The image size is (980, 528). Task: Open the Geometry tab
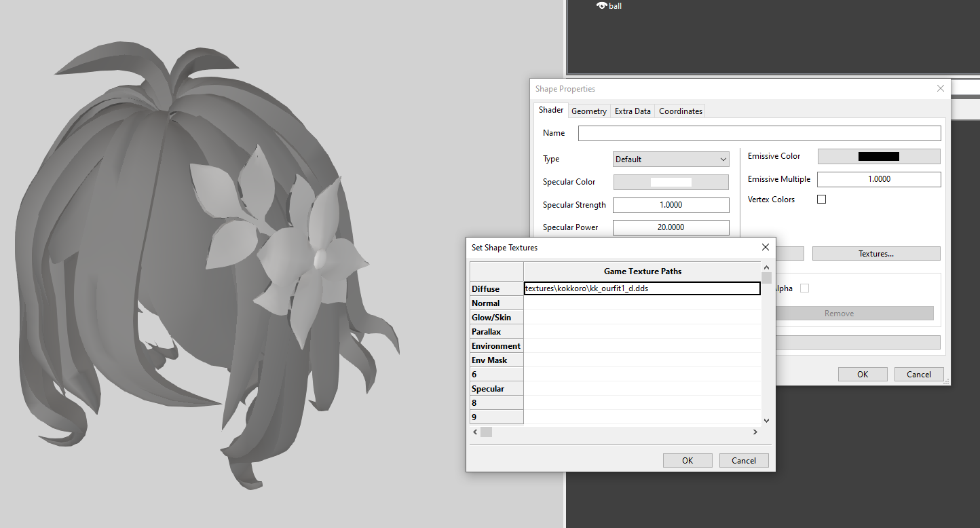tap(589, 111)
